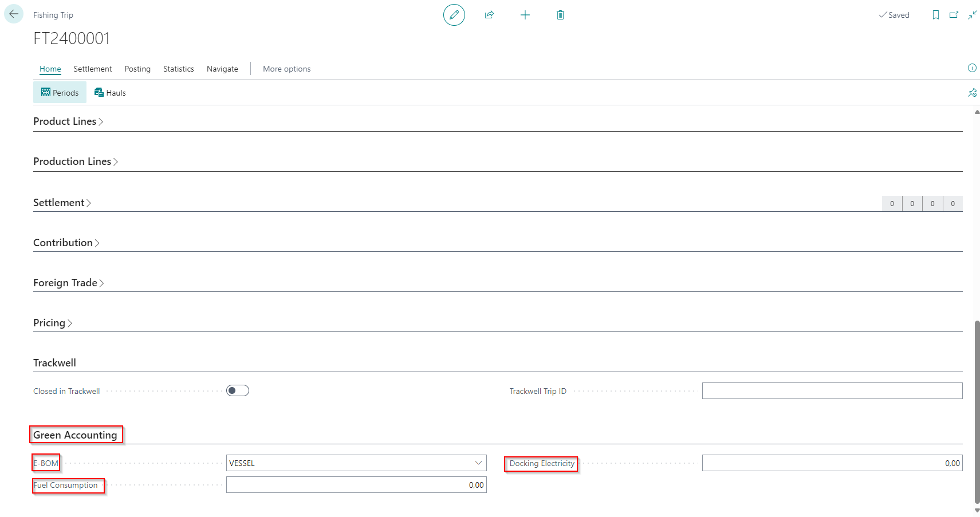Viewport: 980px width, 517px height.
Task: Switch to the Statistics tab
Action: click(x=178, y=69)
